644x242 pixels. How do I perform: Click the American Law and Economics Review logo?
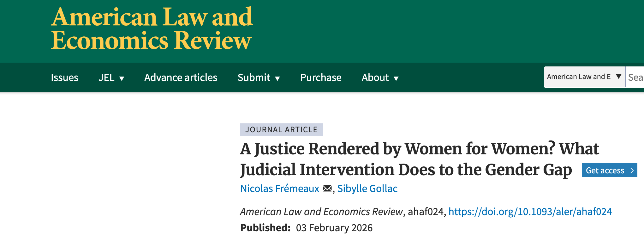tap(152, 29)
